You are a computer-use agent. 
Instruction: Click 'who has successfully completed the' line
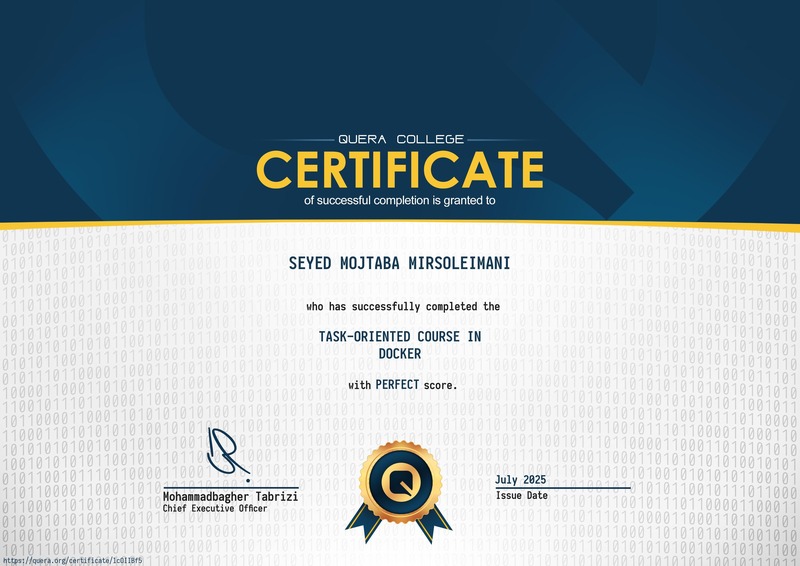click(403, 306)
